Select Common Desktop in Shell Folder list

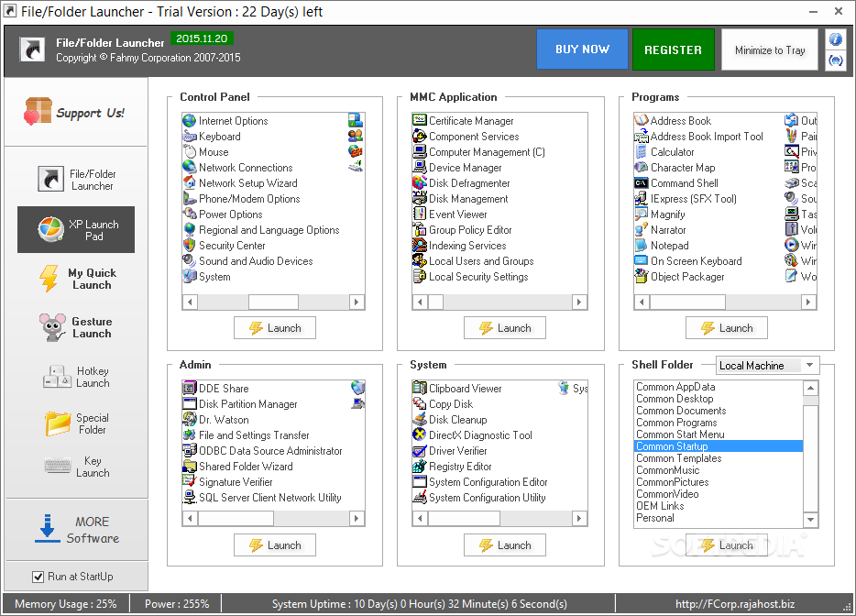(719, 399)
